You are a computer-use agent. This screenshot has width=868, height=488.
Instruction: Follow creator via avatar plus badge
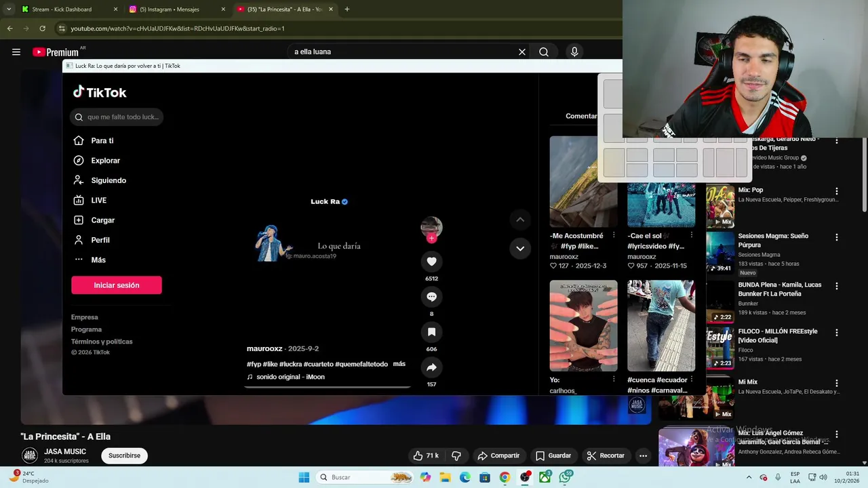tap(431, 239)
